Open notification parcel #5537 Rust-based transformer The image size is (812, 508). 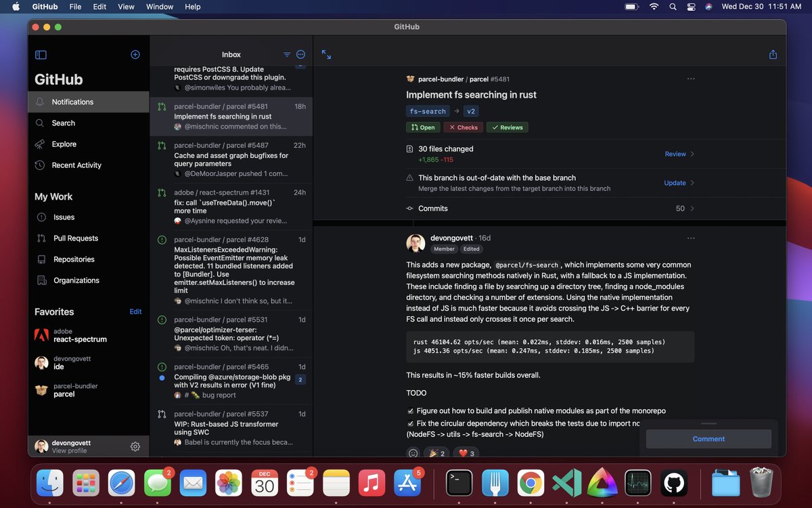coord(231,429)
